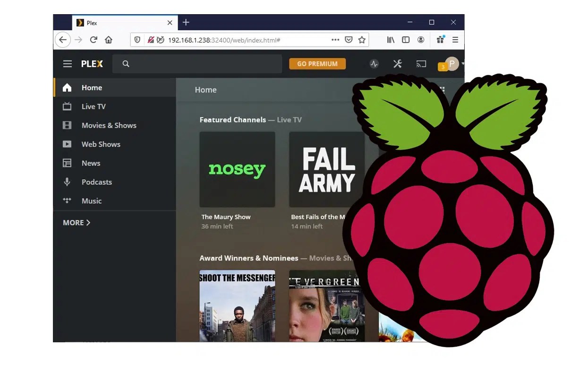Click Best Fails of the M title
The height and width of the screenshot is (365, 588).
tap(318, 217)
